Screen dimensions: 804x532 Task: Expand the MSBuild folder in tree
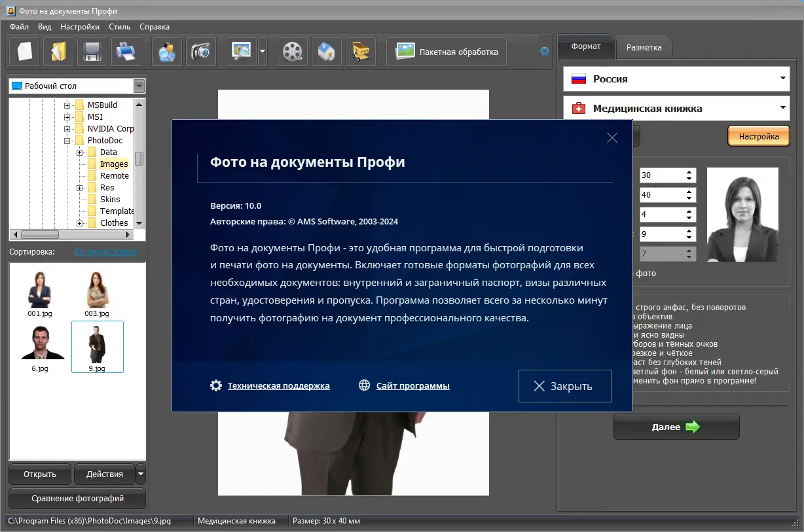coord(67,105)
